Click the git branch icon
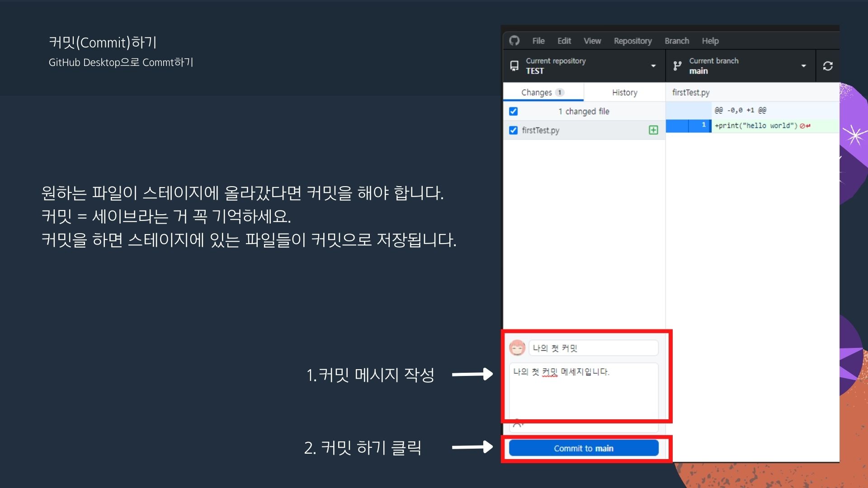 [x=677, y=66]
